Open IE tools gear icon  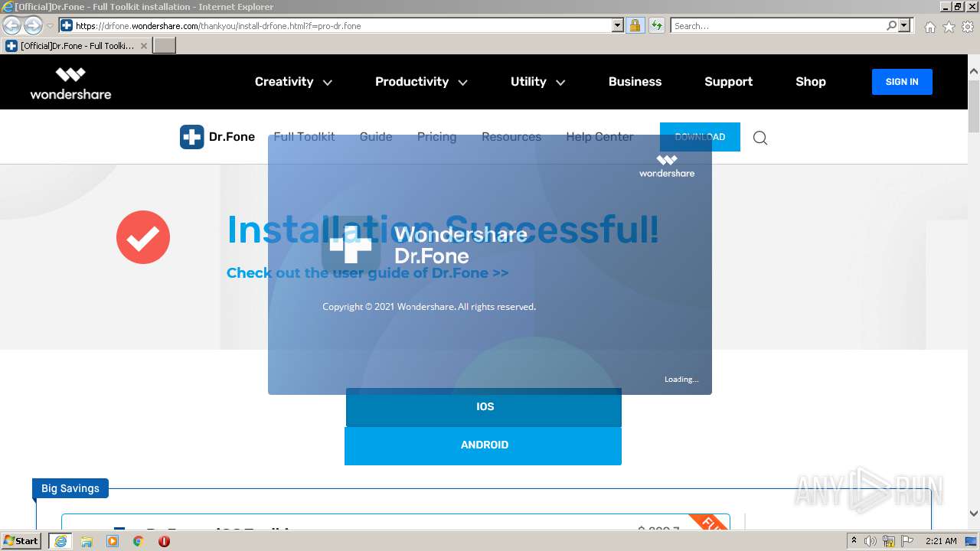(x=968, y=27)
